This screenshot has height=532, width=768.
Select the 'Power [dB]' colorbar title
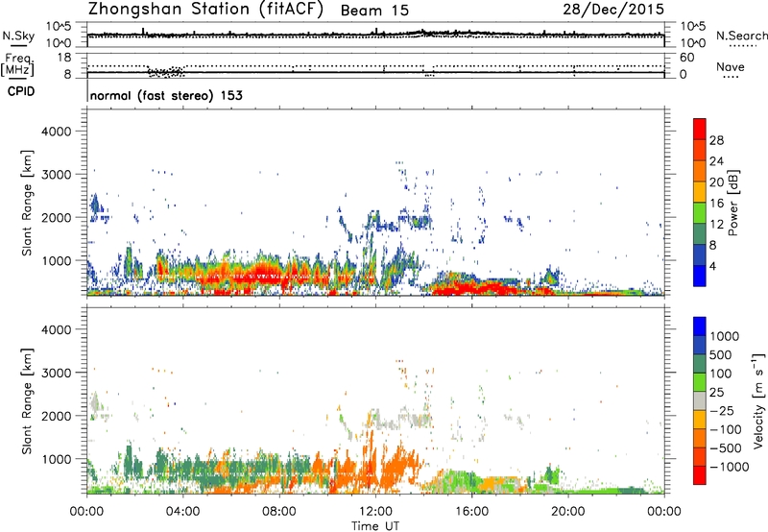pyautogui.click(x=732, y=203)
